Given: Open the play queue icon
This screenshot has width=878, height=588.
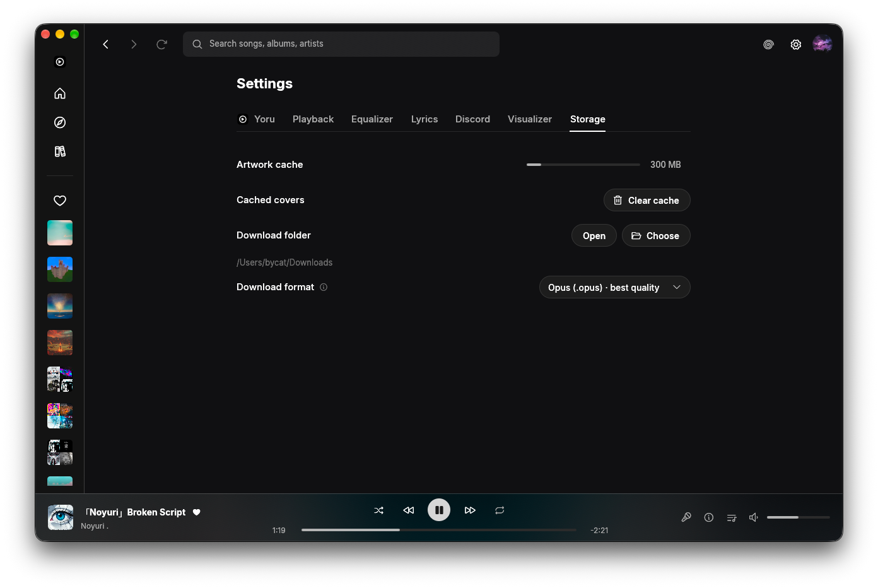Looking at the screenshot, I should [x=732, y=517].
